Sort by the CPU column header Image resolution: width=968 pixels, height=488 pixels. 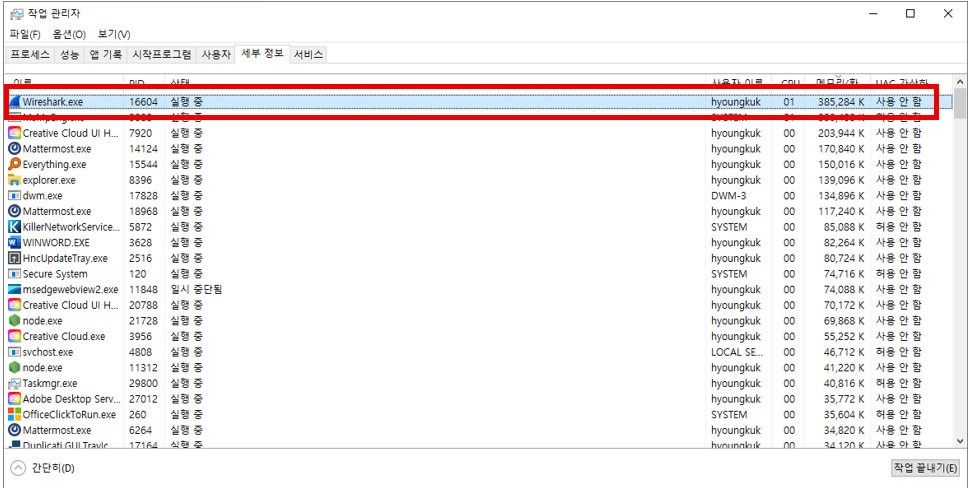(791, 81)
